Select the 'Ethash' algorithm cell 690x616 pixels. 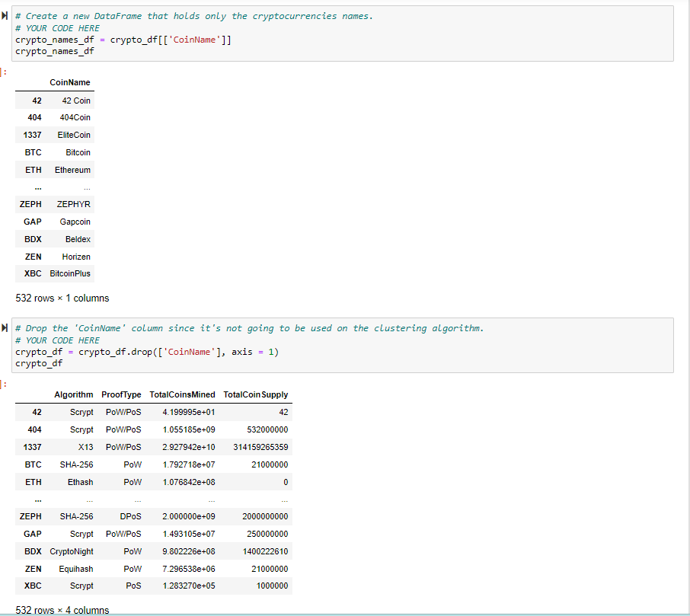[81, 482]
